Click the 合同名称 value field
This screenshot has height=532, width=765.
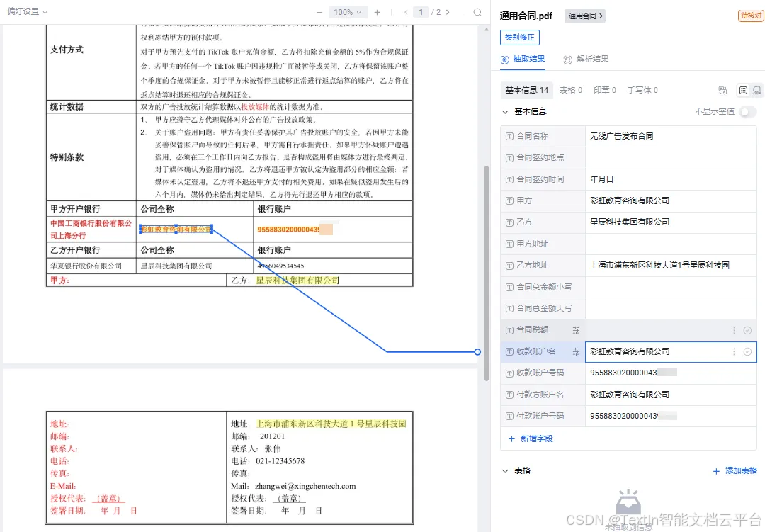pos(671,136)
